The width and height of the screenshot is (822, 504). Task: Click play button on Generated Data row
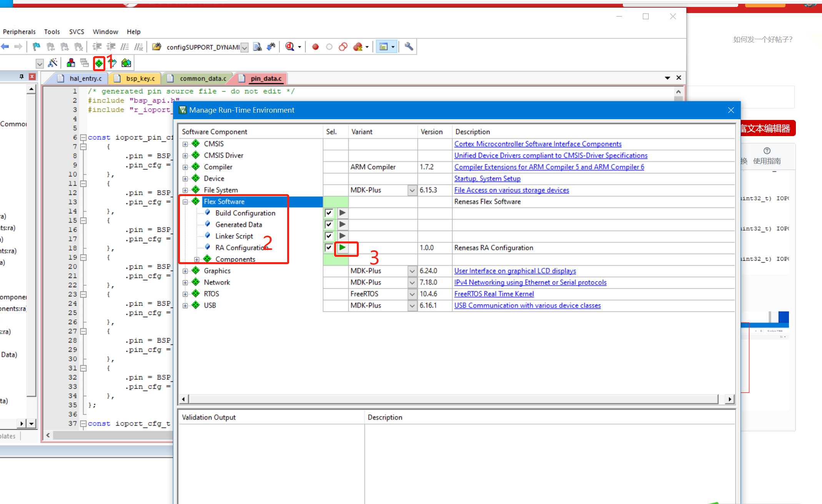342,225
